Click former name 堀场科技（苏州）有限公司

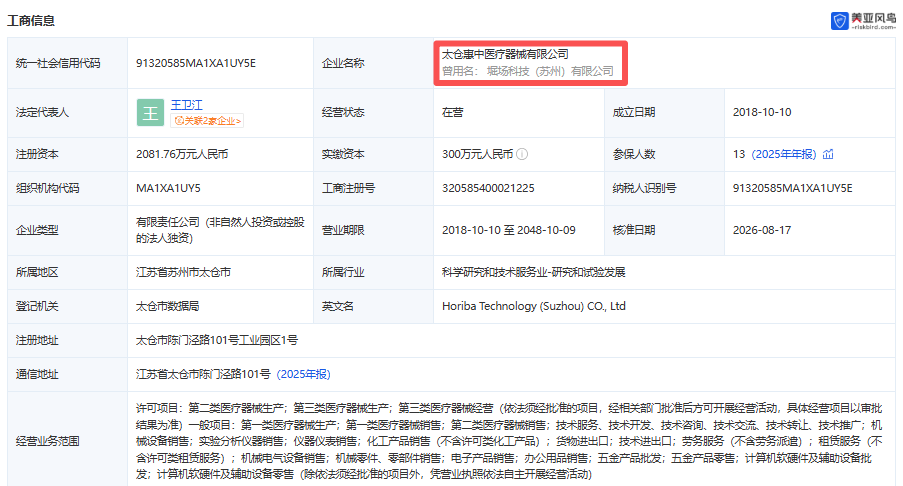point(550,71)
